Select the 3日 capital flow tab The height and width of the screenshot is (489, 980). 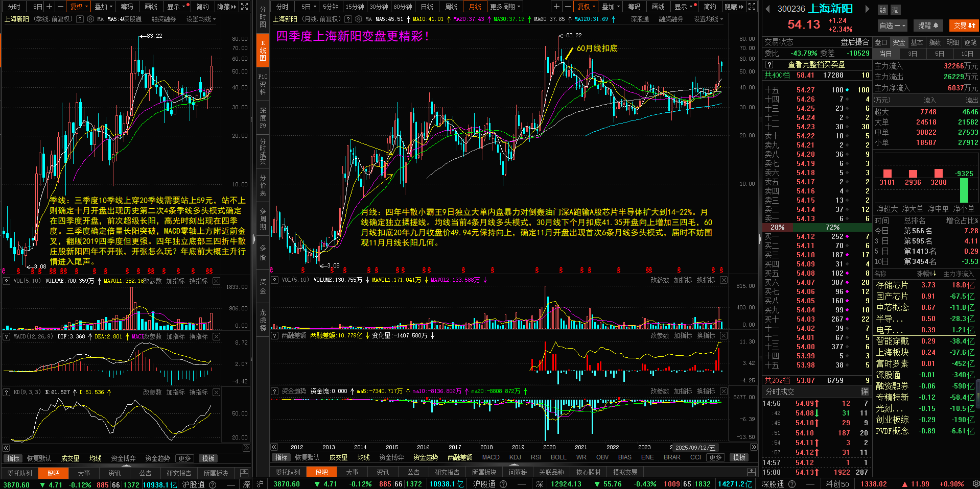pos(912,54)
